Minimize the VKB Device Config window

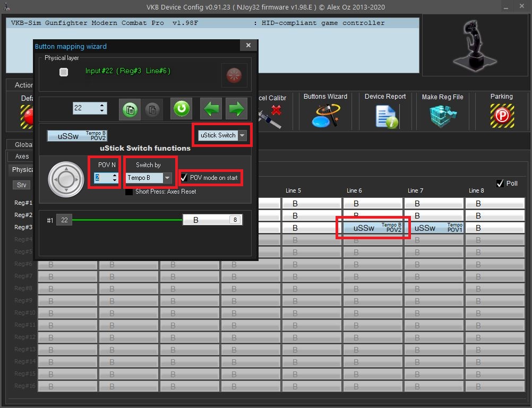pos(506,7)
